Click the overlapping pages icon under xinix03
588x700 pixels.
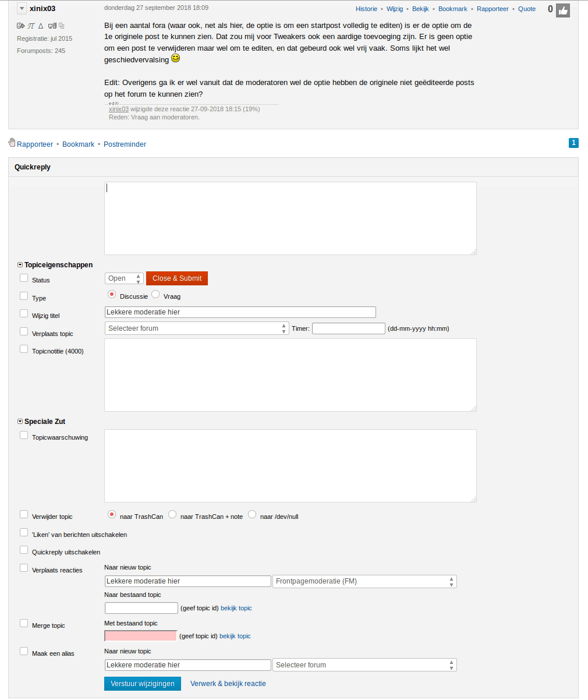(x=62, y=26)
